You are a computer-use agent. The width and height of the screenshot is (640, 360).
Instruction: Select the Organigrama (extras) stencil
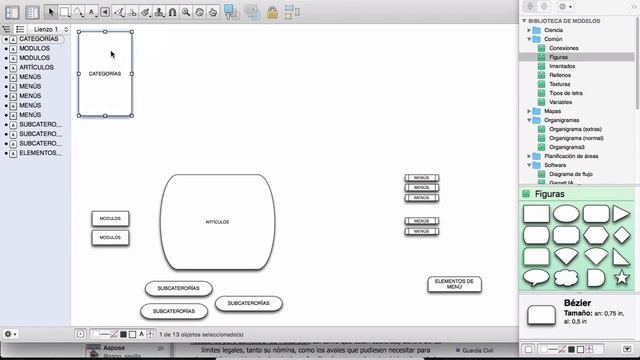576,129
